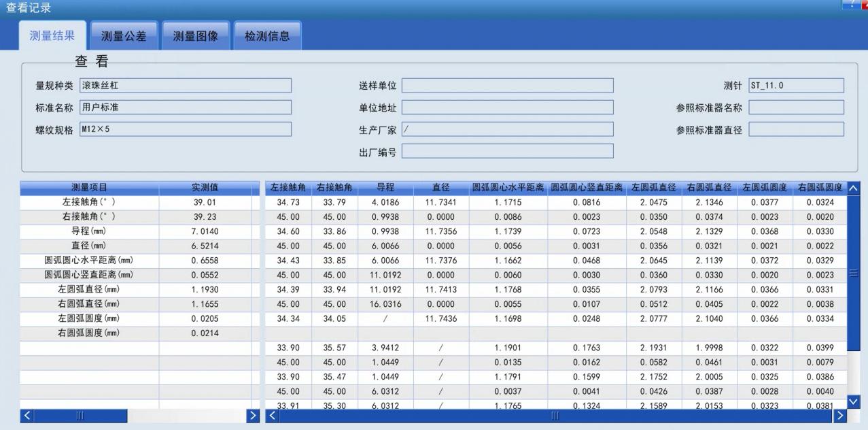Go to the 检测信息 tab
Screen dimensions: 868x430
pos(267,37)
